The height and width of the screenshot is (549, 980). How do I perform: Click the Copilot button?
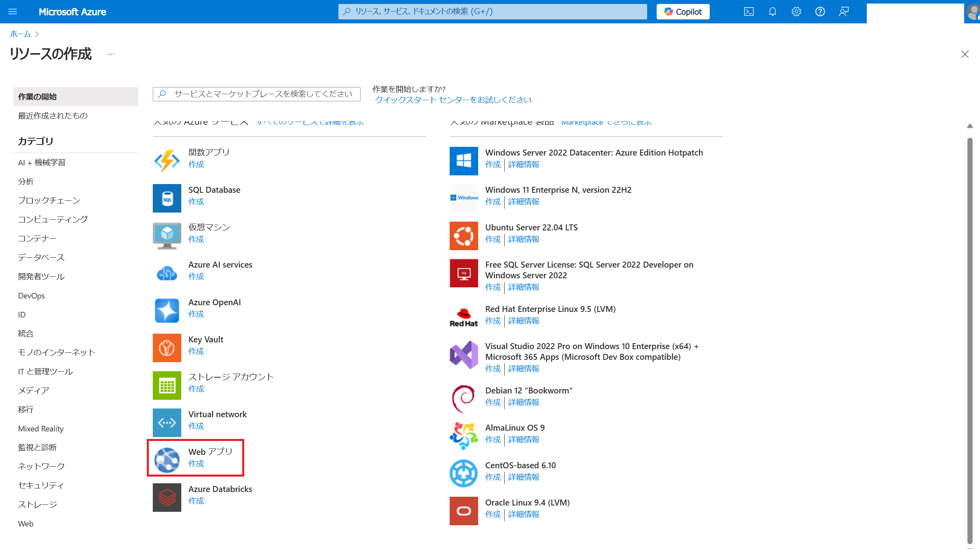pos(683,11)
